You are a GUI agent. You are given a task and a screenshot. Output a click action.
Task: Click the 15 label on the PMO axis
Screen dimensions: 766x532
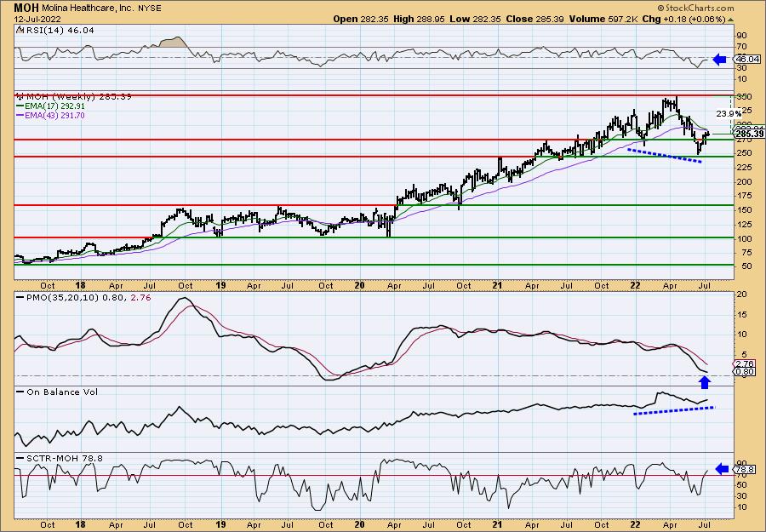click(x=741, y=314)
